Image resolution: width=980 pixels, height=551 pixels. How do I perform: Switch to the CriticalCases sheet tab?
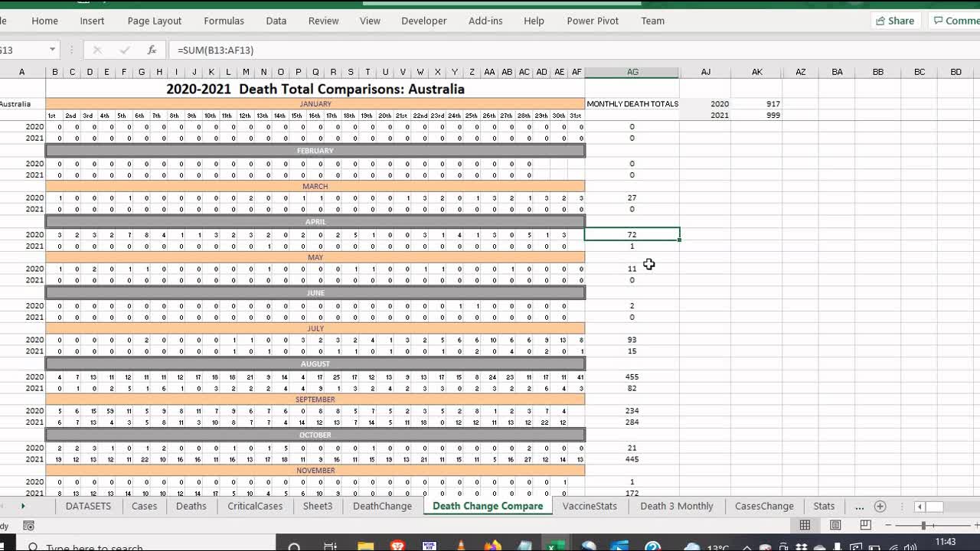point(255,506)
